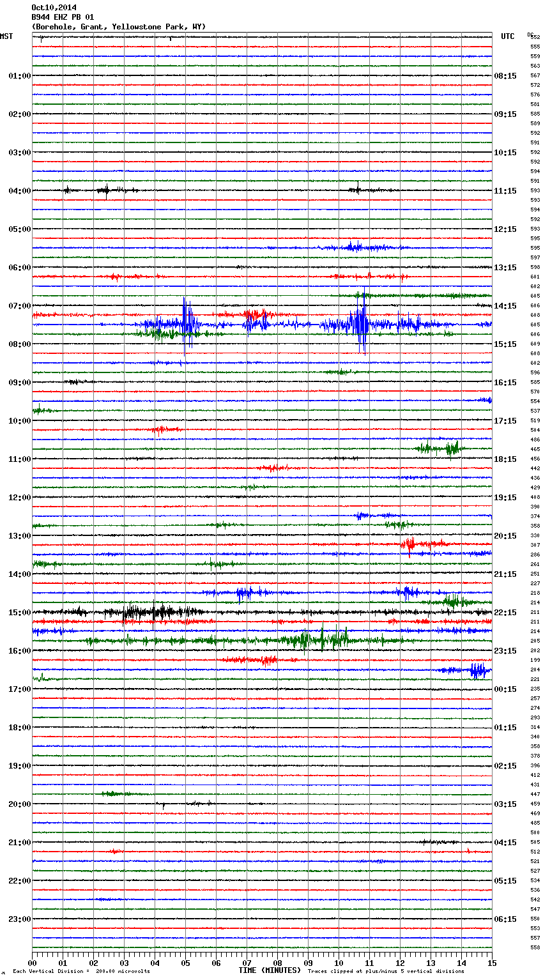
Task: Select station code text B944 EHZ PB 01
Action: [63, 17]
